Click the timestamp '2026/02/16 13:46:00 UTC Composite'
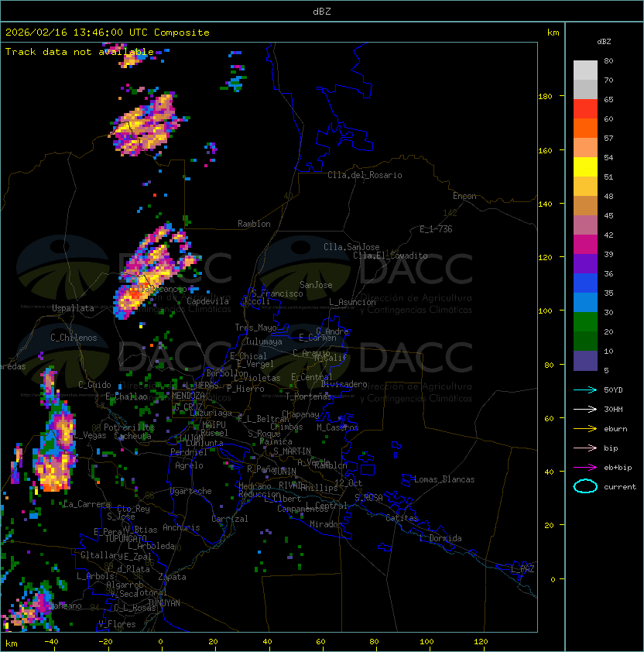The height and width of the screenshot is (652, 644). tap(108, 33)
